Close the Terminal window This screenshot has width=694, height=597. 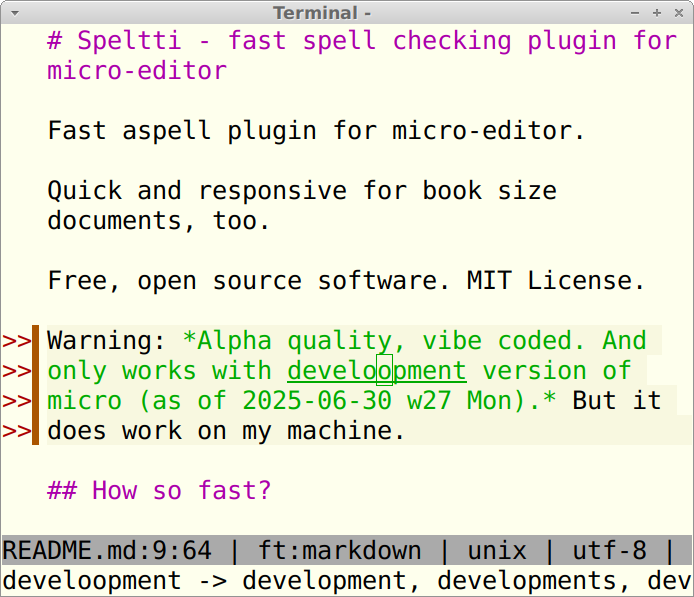[679, 13]
